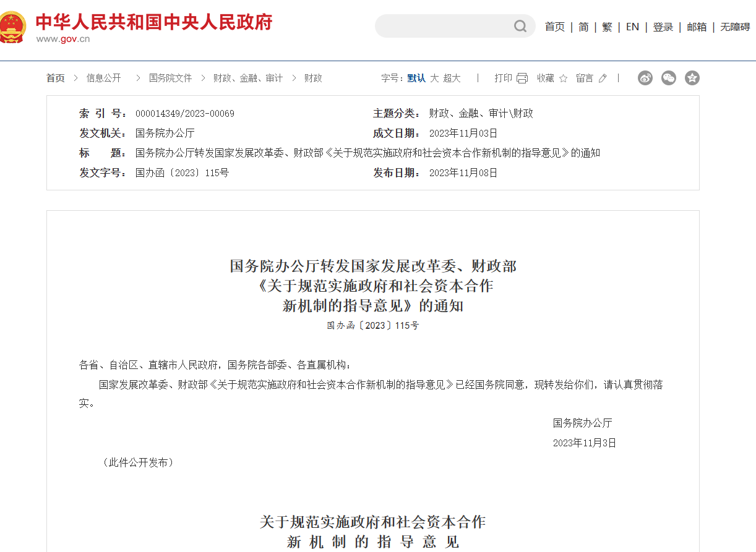Select 超大 font size option

tap(451, 79)
